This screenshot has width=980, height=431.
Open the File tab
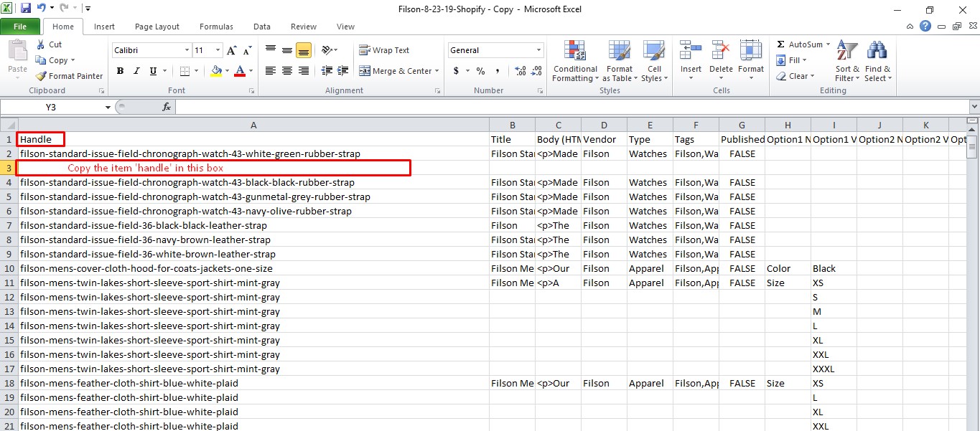[20, 27]
